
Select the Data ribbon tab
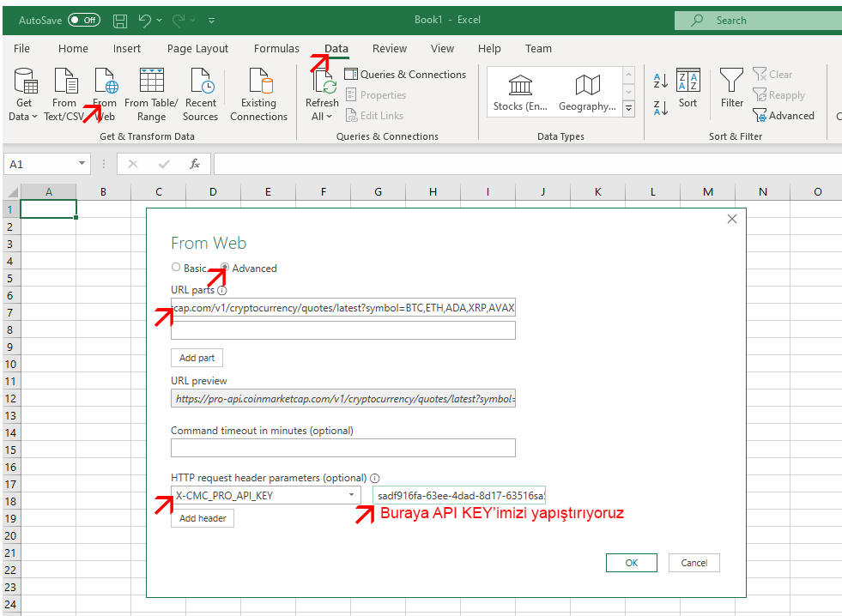pos(336,48)
